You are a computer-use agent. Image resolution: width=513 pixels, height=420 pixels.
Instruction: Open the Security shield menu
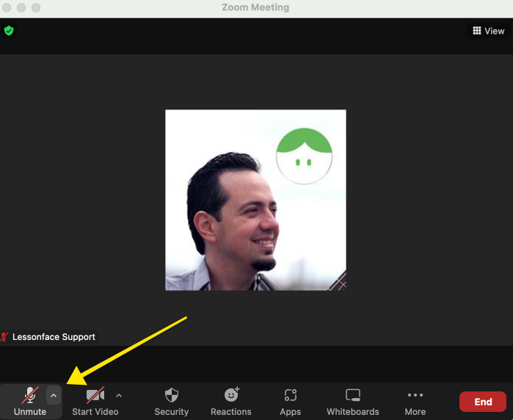click(x=172, y=401)
